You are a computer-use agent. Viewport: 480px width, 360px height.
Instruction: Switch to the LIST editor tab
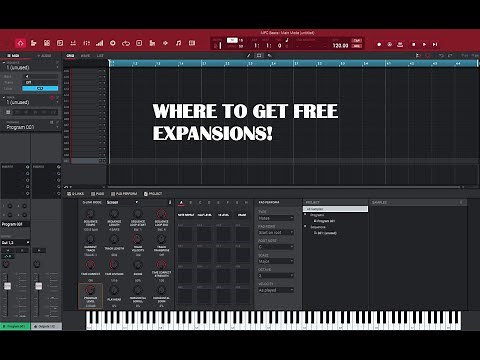(x=100, y=56)
